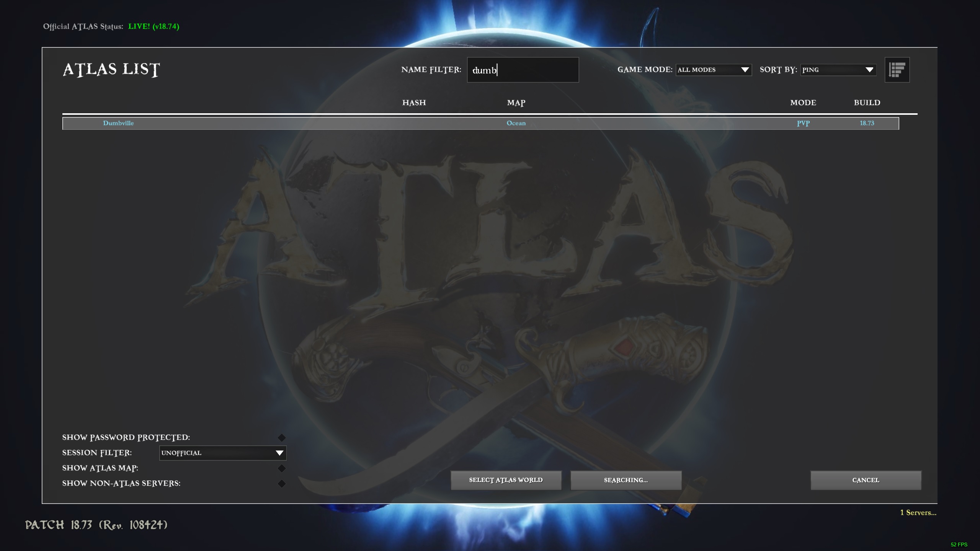The width and height of the screenshot is (980, 551).
Task: Click the MAP column header
Action: pos(516,103)
